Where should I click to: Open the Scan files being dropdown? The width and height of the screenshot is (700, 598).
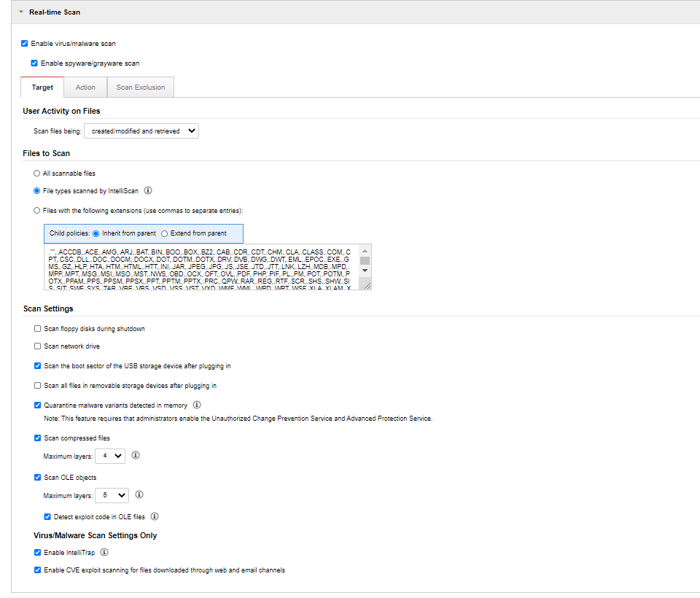141,131
